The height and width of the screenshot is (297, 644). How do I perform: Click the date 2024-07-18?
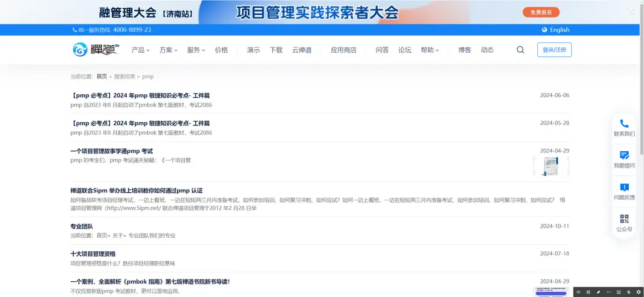(x=554, y=254)
